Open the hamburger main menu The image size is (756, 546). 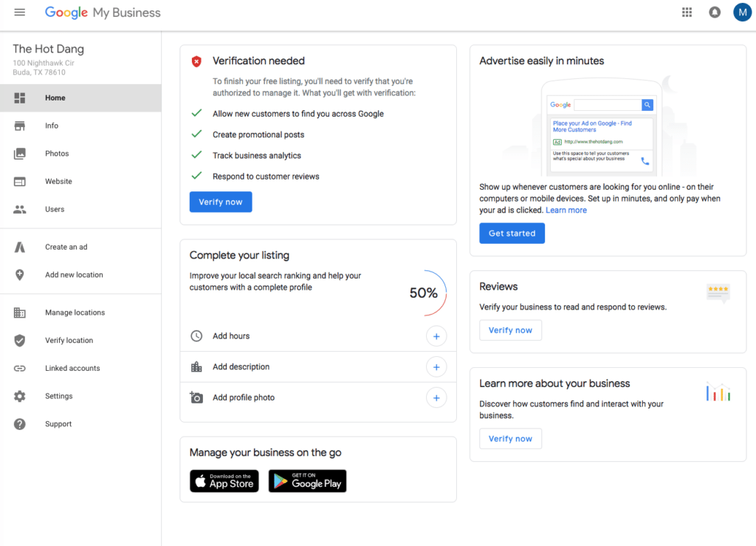coord(20,12)
